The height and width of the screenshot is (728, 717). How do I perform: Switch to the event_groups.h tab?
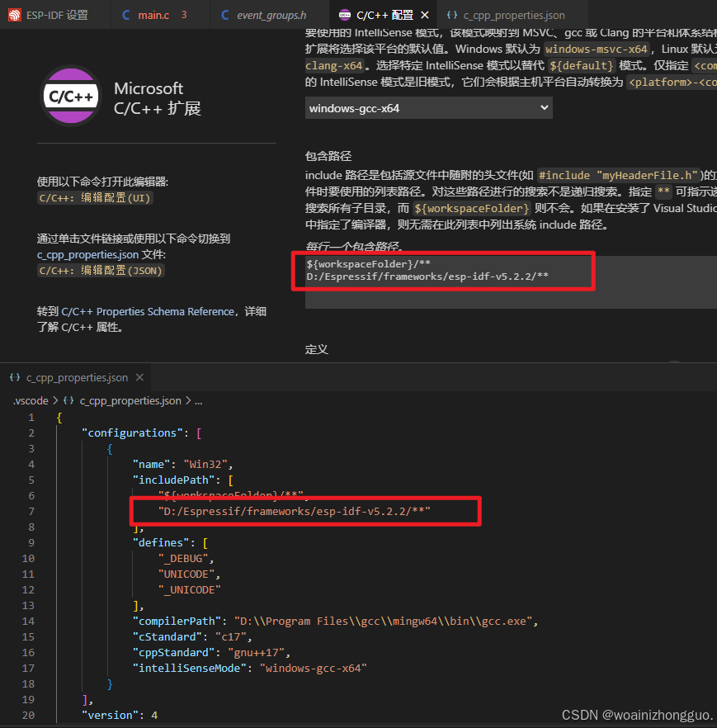(270, 15)
